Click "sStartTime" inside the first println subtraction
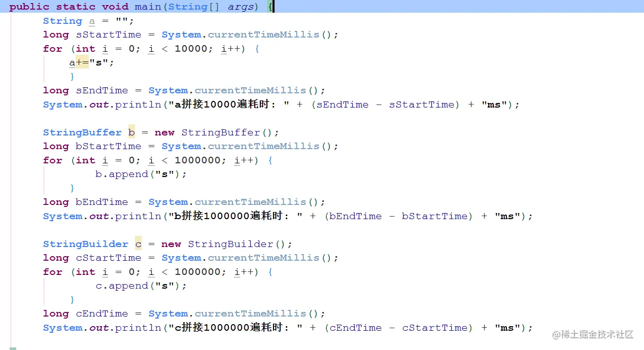The image size is (644, 350). tap(422, 104)
